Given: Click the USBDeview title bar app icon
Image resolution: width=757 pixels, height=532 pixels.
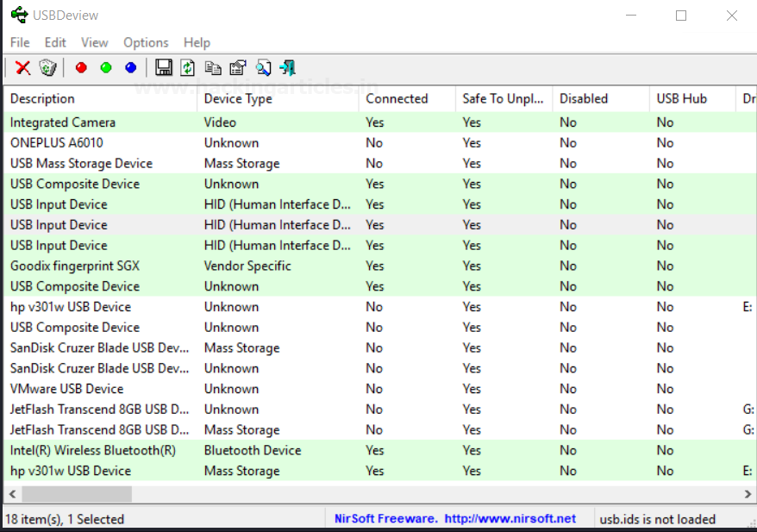Looking at the screenshot, I should pyautogui.click(x=19, y=15).
